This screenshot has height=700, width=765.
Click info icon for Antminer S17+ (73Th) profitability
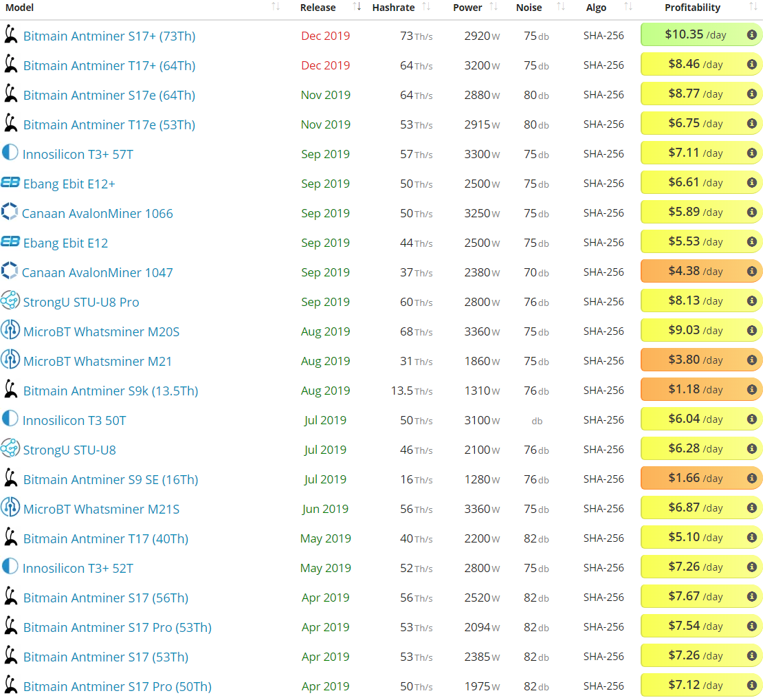click(x=752, y=34)
